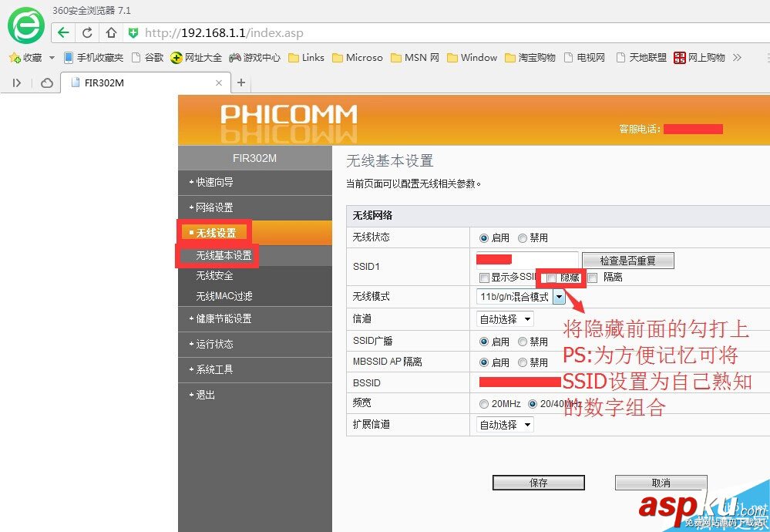The height and width of the screenshot is (532, 770).
Task: Click the 保存 save button
Action: click(538, 482)
